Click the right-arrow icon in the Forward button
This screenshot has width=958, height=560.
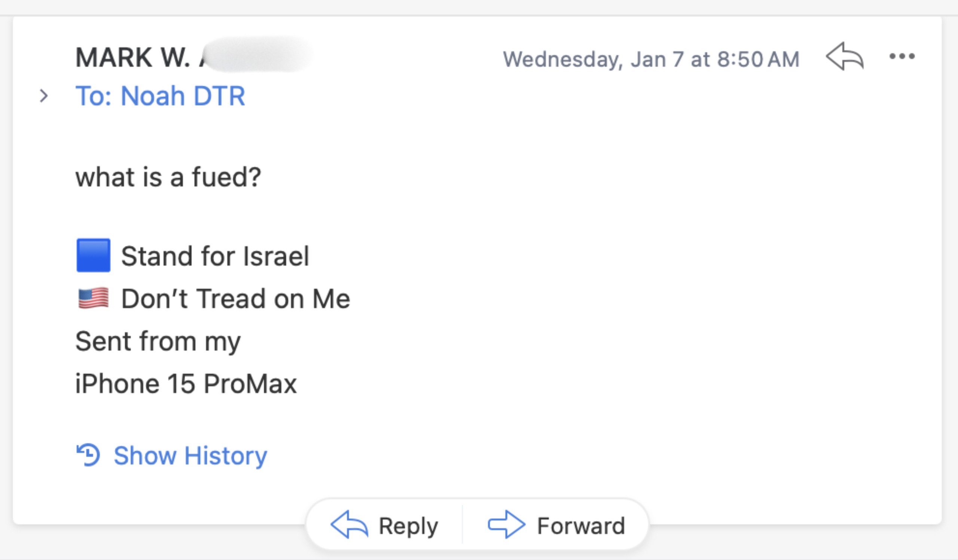point(506,525)
